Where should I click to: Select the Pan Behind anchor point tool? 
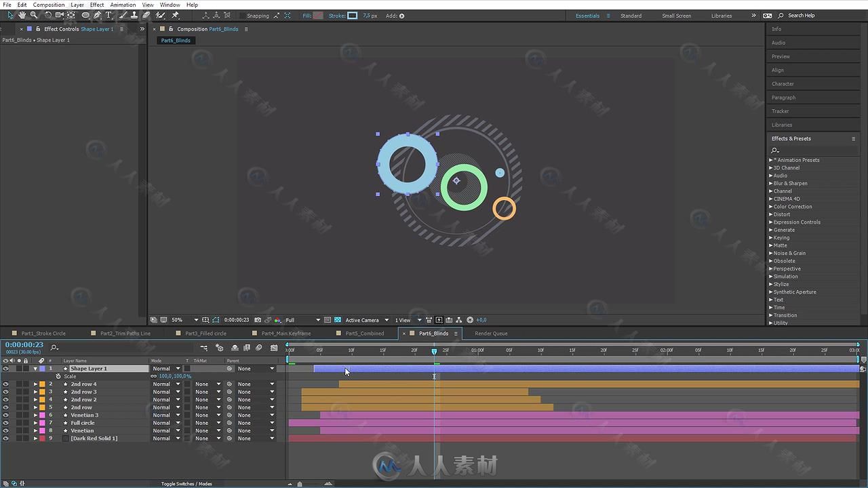point(71,15)
